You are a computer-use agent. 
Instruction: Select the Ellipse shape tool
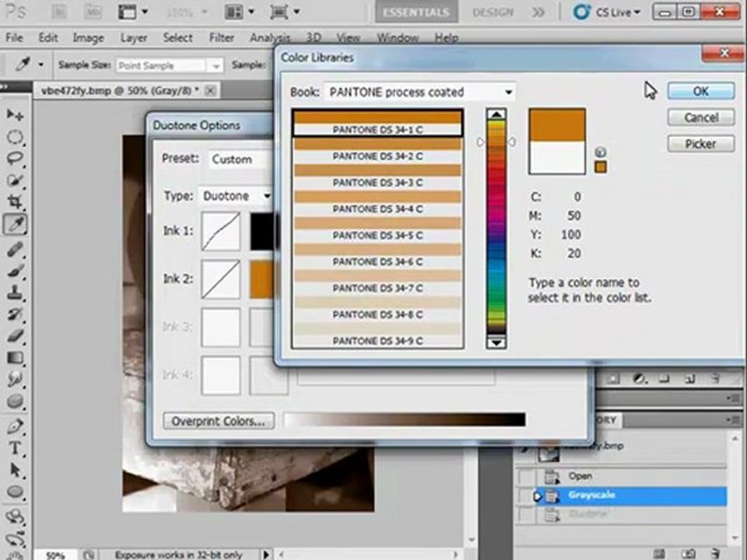coord(15,492)
